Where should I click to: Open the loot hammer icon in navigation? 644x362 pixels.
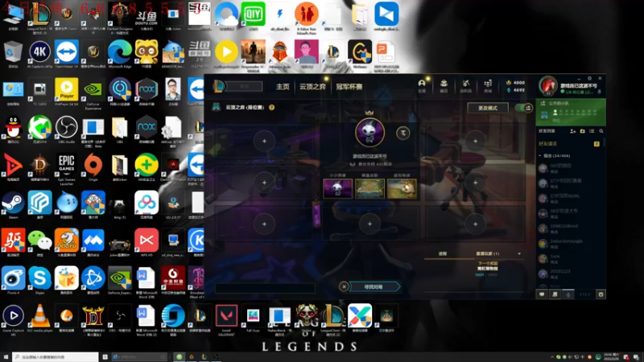coord(466,85)
